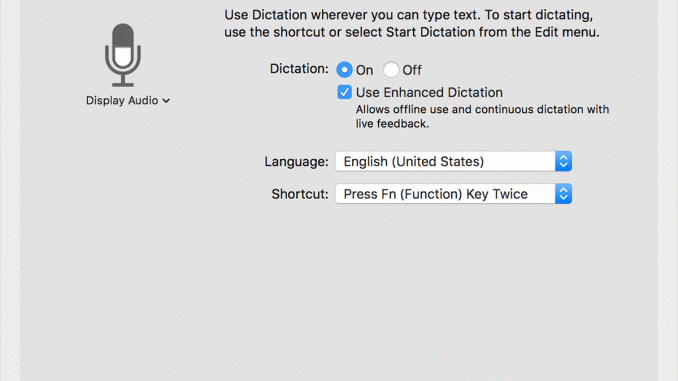The image size is (678, 381).
Task: Click the 'Allows offline use' description text
Action: tap(482, 116)
